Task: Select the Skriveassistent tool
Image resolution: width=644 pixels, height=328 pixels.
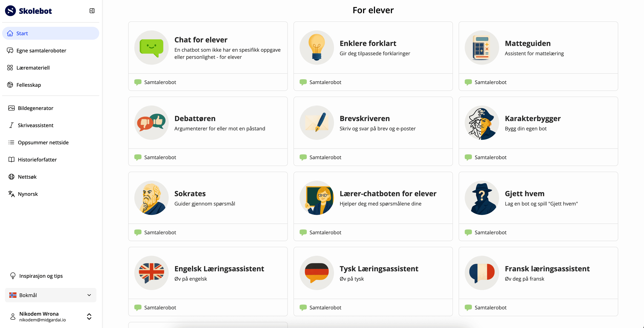Action: tap(35, 125)
